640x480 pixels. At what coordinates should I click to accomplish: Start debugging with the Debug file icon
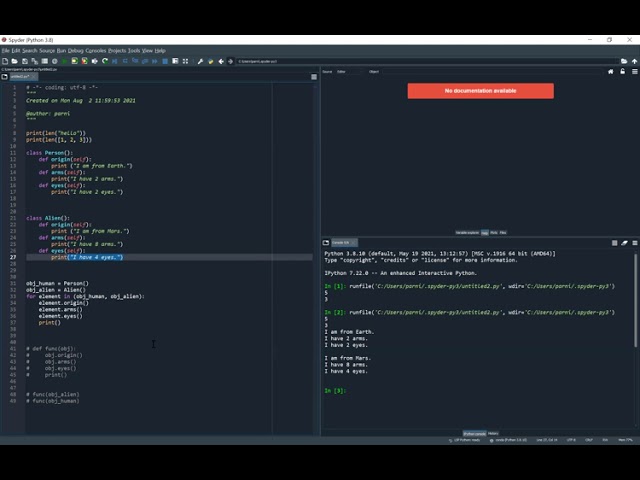[115, 61]
